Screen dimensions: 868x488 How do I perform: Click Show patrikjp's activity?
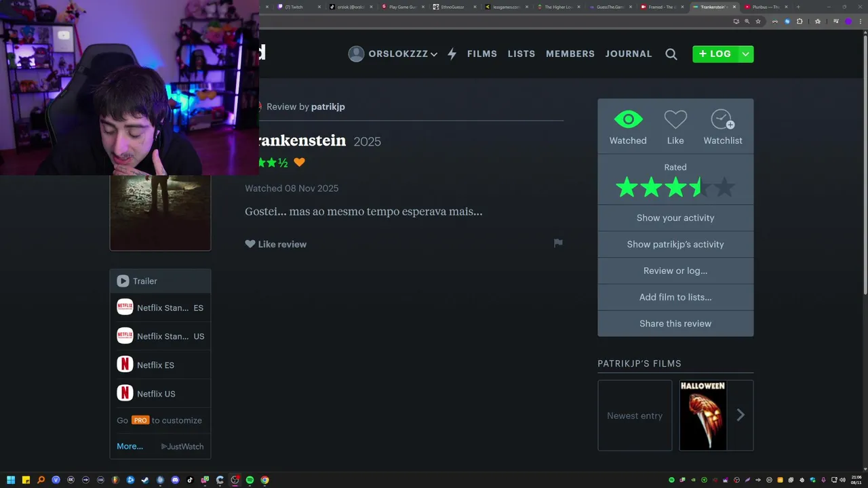(675, 244)
